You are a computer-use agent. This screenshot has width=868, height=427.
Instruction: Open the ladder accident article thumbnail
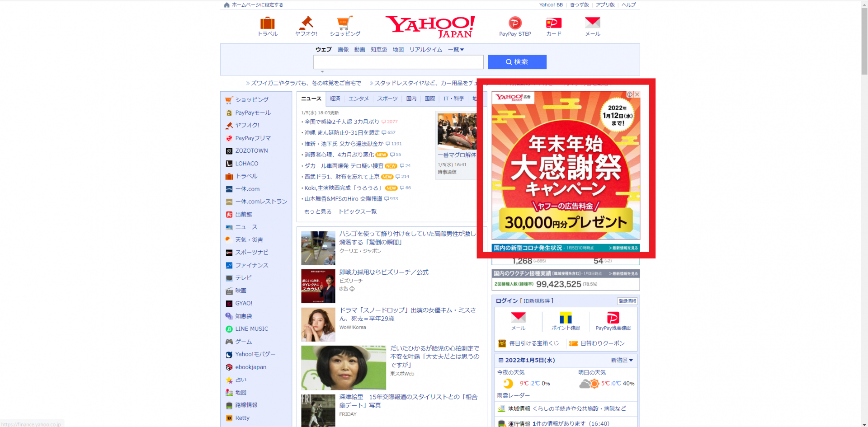pyautogui.click(x=318, y=249)
